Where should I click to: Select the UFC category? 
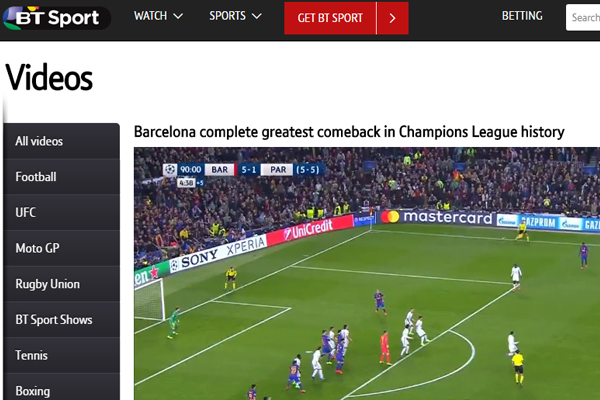(62, 212)
